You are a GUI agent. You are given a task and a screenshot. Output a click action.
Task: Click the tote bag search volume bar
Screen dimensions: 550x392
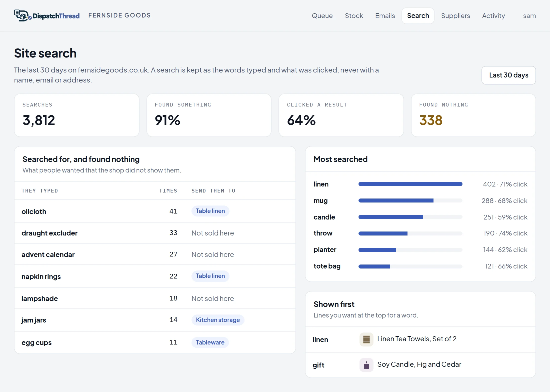[x=410, y=266]
